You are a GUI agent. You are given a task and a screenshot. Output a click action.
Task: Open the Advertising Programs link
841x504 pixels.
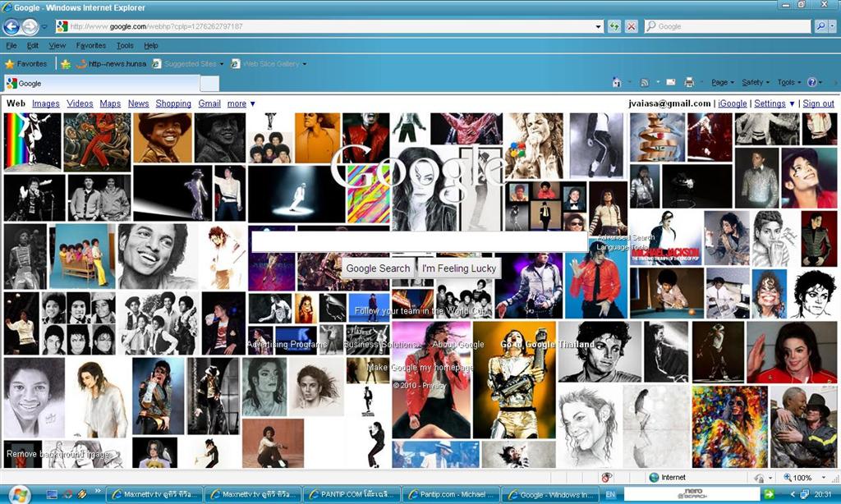coord(287,344)
